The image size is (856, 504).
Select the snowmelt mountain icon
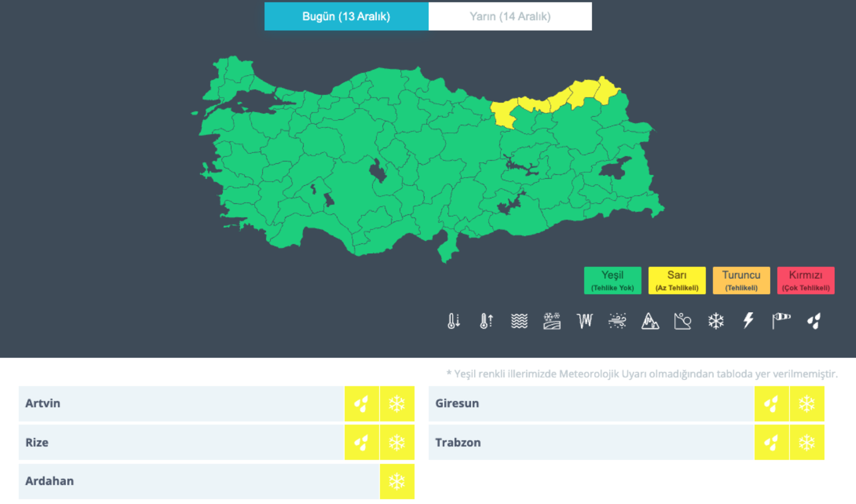650,321
